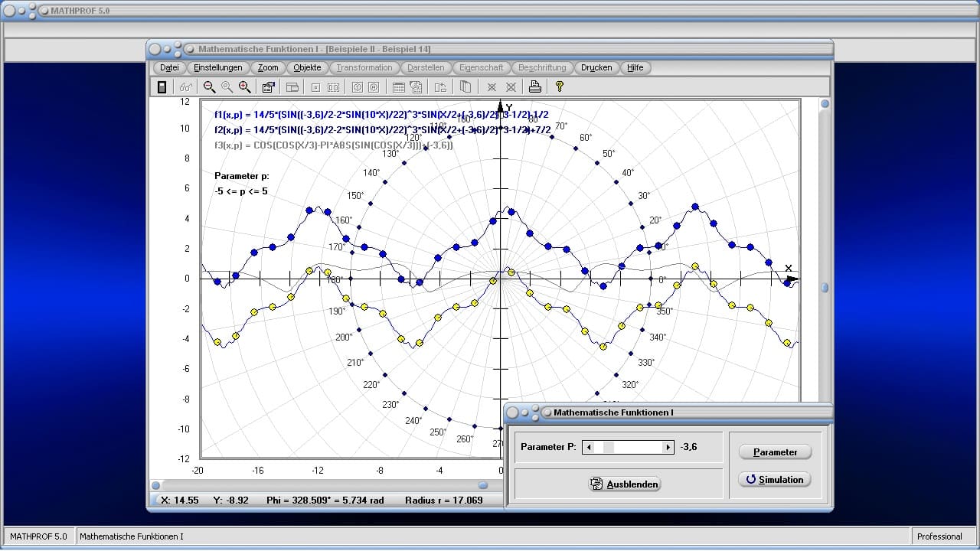980x551 pixels.
Task: Open the Hilfe menu
Action: click(x=635, y=67)
